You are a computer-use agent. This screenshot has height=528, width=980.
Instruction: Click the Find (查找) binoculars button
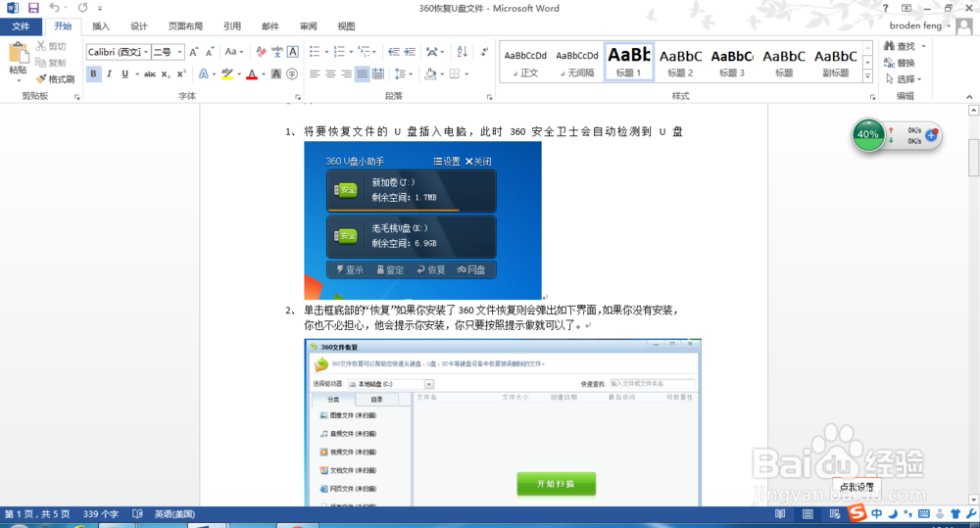point(900,46)
